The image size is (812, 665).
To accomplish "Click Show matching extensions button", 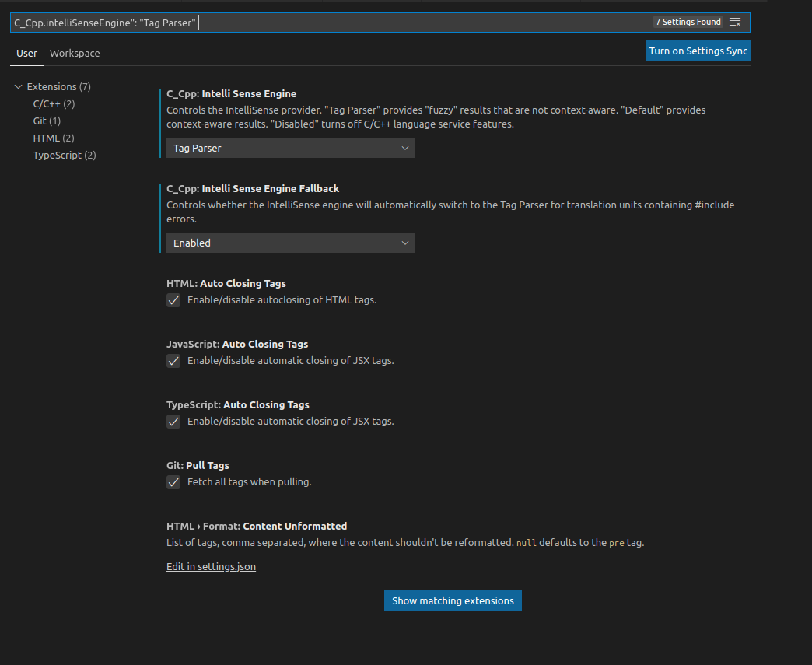I will click(453, 600).
